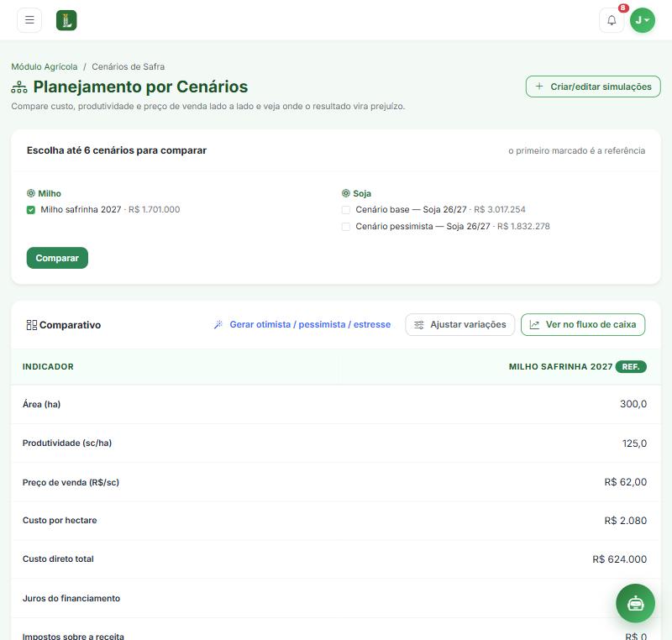672x640 pixels.
Task: Click the INDICADOR column header
Action: tap(48, 367)
